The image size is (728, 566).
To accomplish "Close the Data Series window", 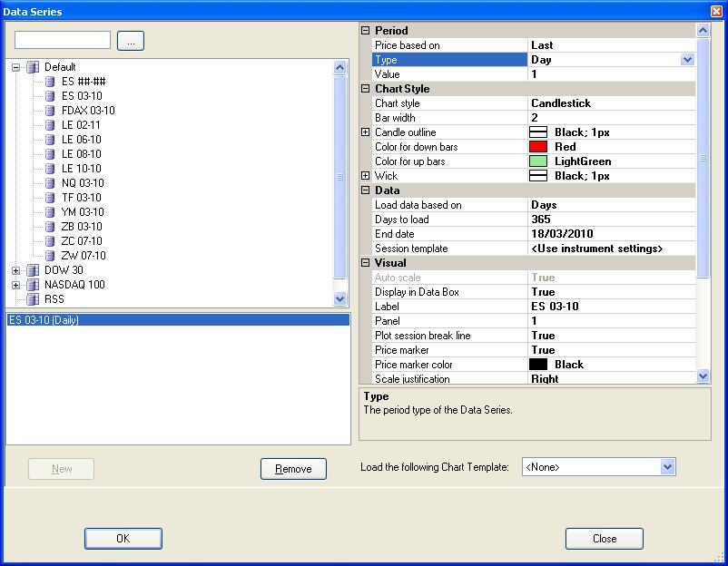I will coord(717,11).
